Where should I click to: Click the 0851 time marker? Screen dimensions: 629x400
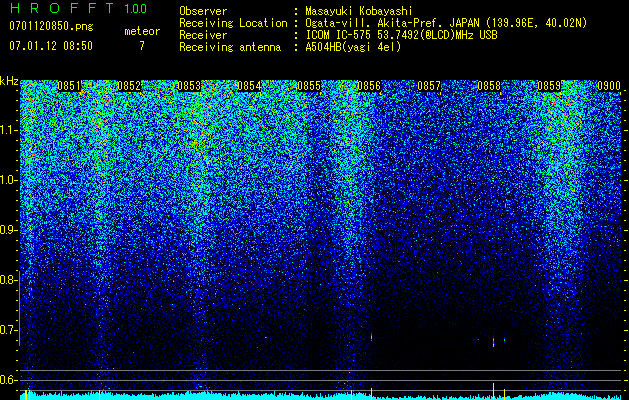tap(69, 86)
